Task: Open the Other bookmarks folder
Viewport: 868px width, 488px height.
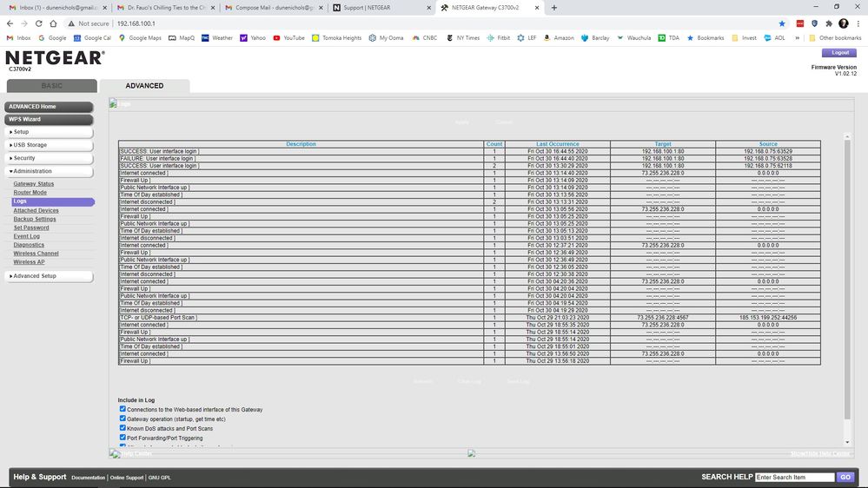Action: 835,38
